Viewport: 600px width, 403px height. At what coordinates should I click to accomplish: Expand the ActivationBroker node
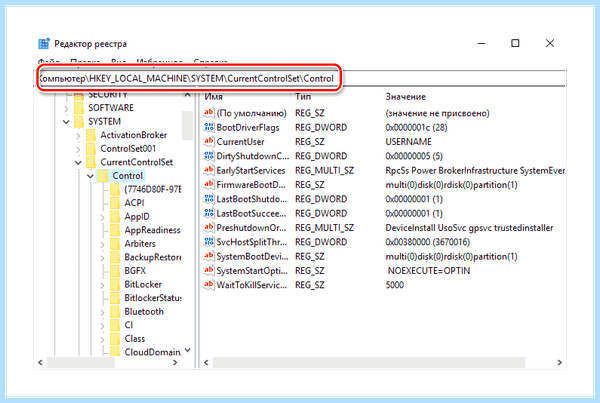[78, 135]
